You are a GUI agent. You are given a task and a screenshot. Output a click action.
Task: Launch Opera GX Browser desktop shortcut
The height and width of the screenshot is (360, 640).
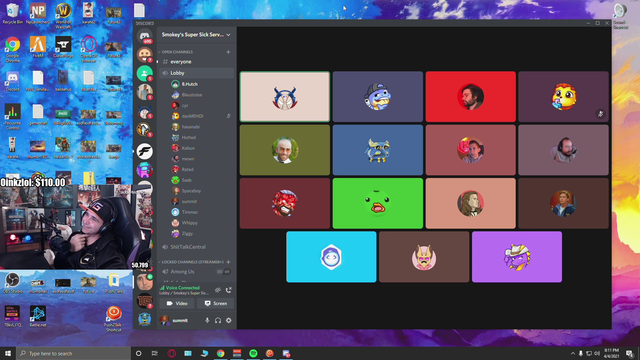[89, 49]
